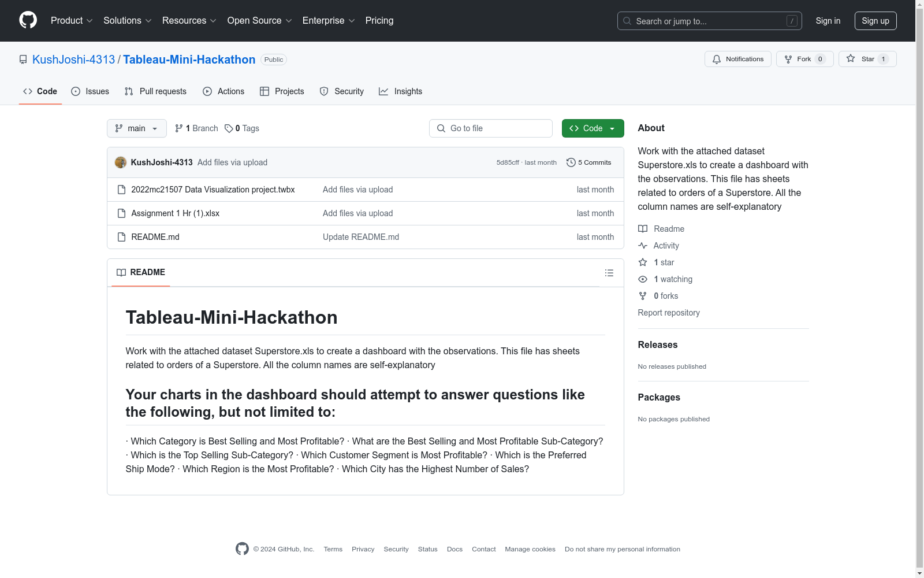The height and width of the screenshot is (578, 924).
Task: Expand the Open Source menu
Action: [260, 21]
